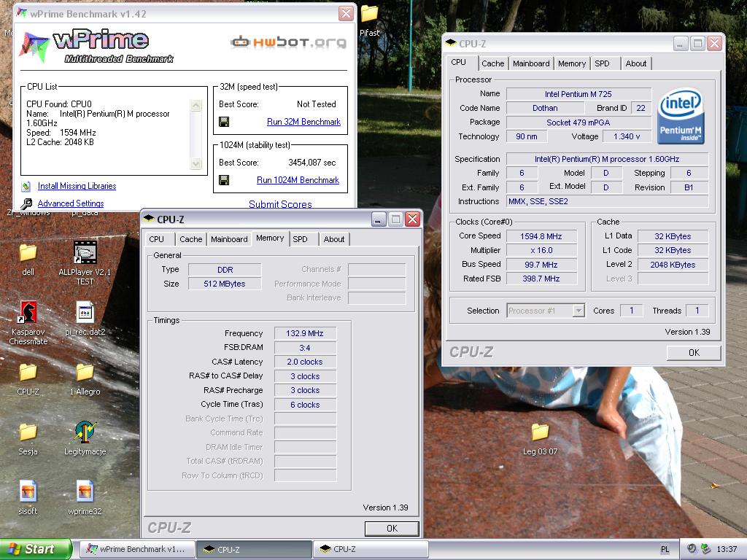
Task: Click the Advanced Settings wrench icon
Action: 27,204
